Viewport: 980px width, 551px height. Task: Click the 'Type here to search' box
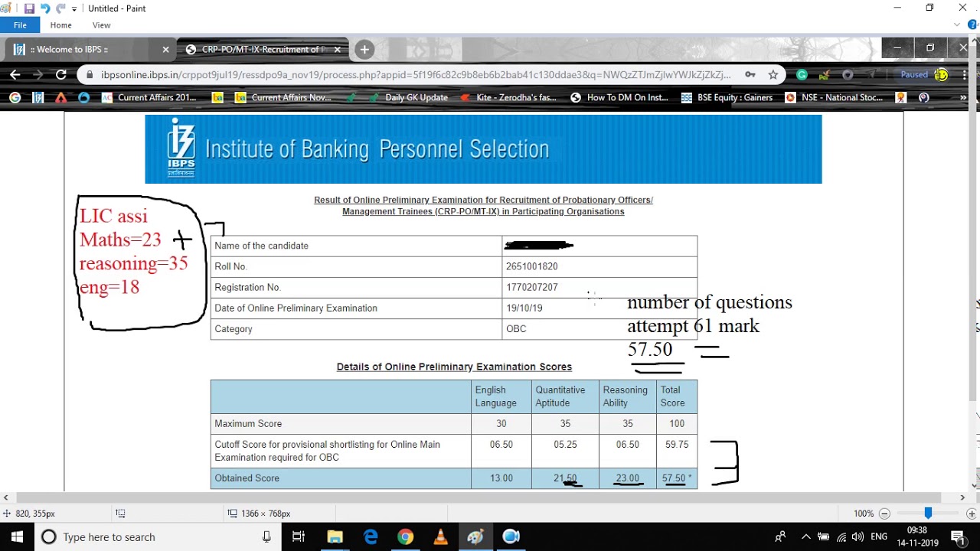click(157, 537)
